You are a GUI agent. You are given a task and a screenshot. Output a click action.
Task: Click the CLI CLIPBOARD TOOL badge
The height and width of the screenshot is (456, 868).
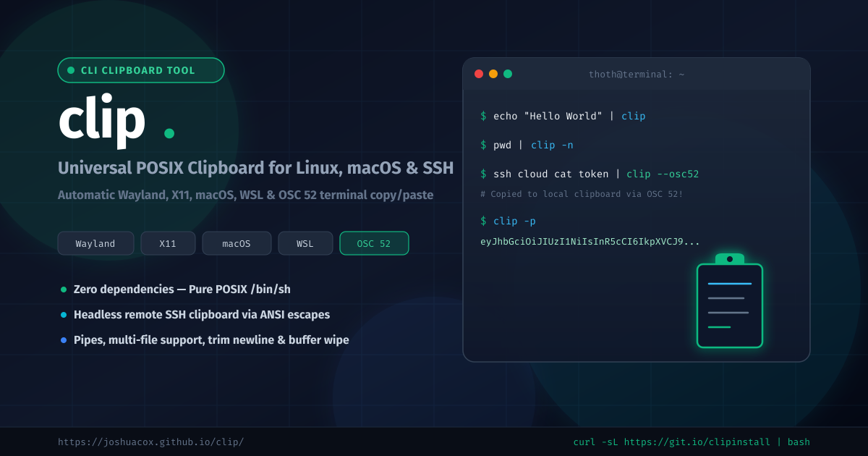pos(141,70)
